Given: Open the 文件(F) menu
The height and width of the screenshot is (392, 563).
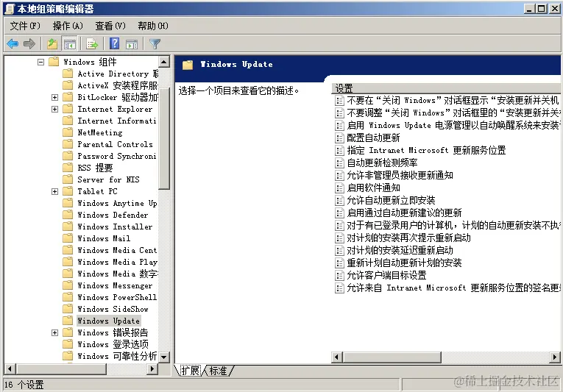Looking at the screenshot, I should point(25,26).
